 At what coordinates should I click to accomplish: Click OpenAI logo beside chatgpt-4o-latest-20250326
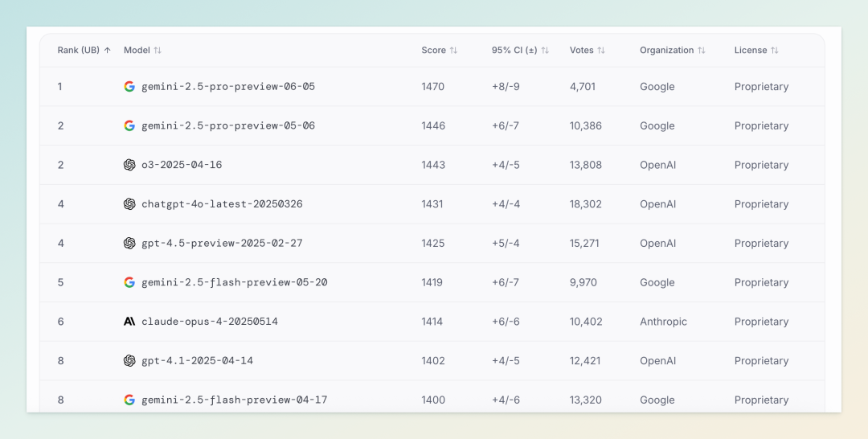(129, 203)
